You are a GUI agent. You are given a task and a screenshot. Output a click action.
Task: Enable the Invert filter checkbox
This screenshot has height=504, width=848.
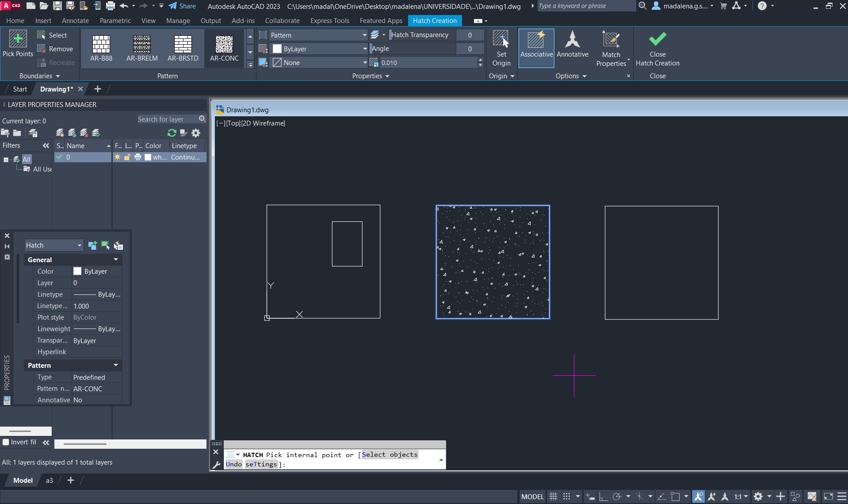pos(6,442)
